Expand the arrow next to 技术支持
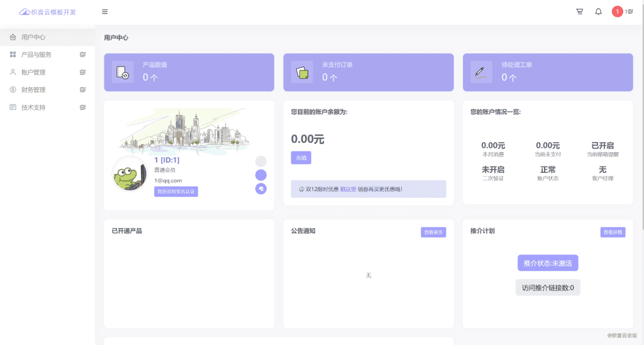Viewport: 644px width, 345px height. point(82,107)
